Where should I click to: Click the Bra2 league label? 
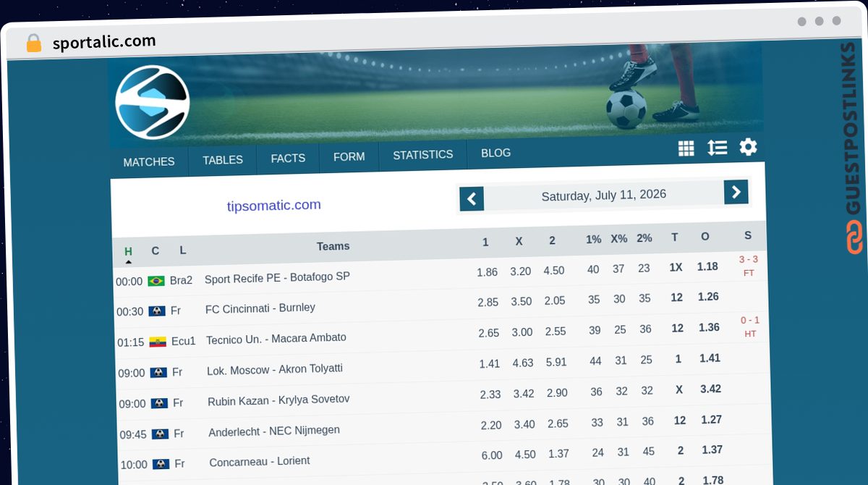click(x=181, y=280)
